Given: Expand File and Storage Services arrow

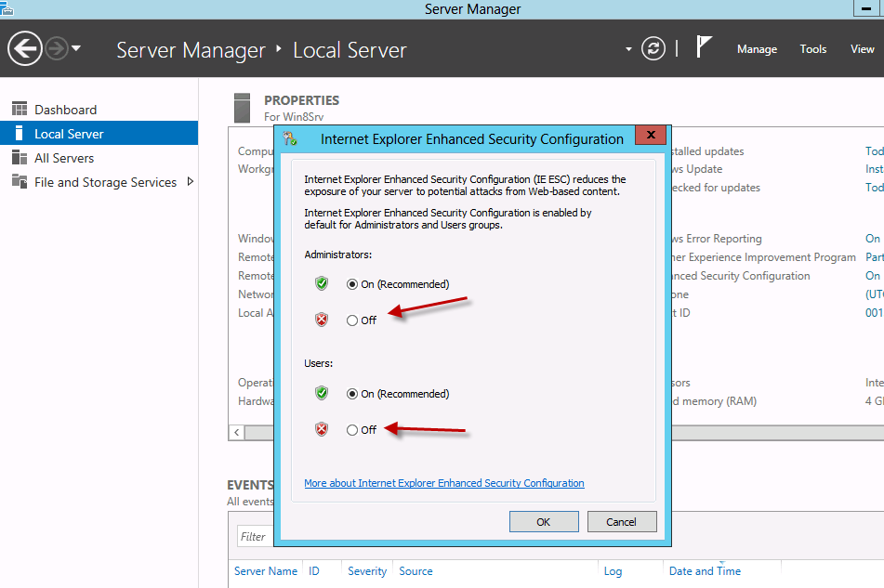Looking at the screenshot, I should point(191,182).
